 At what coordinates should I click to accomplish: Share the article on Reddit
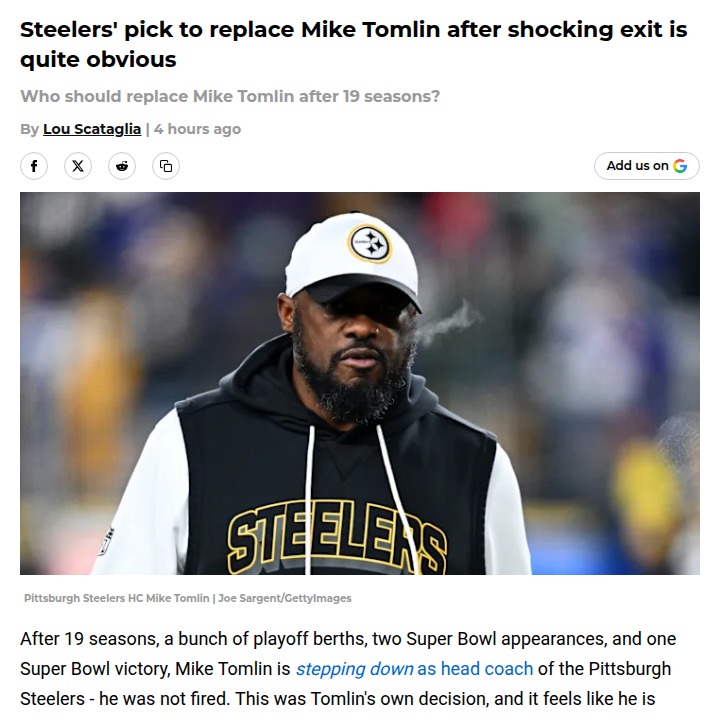click(122, 166)
